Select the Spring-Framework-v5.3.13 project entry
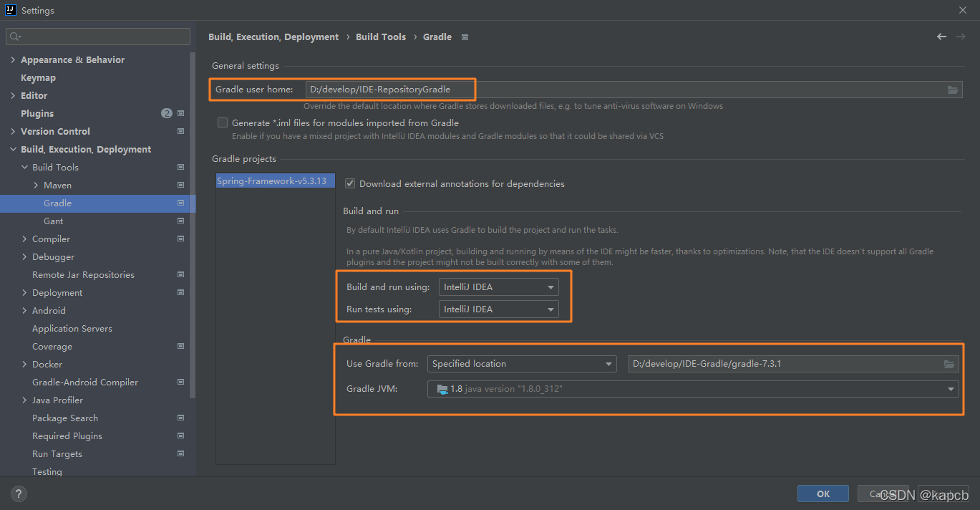 (x=275, y=181)
